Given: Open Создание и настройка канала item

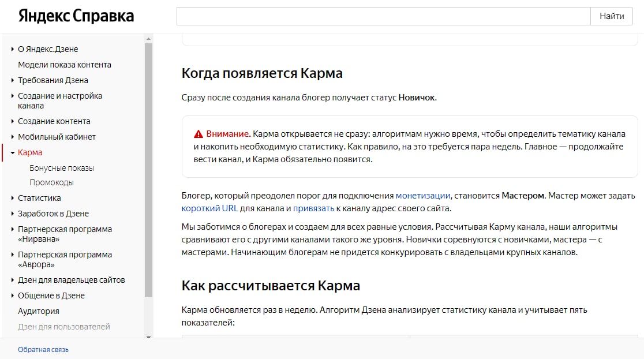Looking at the screenshot, I should [x=60, y=100].
